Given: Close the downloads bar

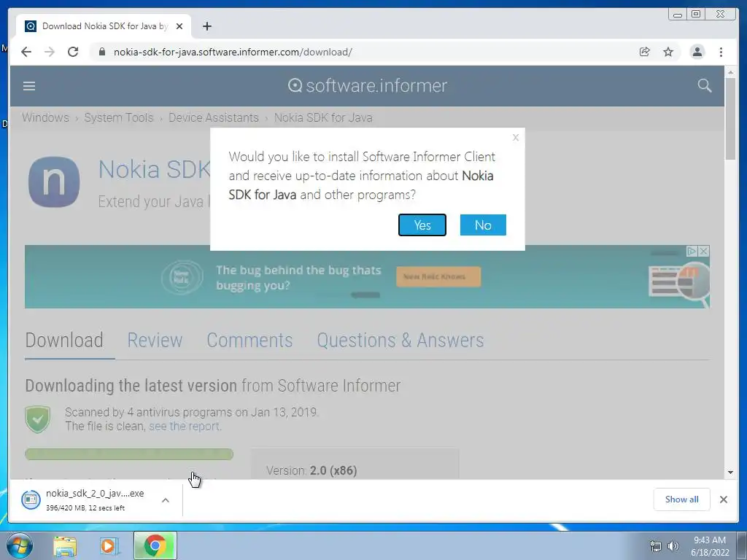Looking at the screenshot, I should click(x=723, y=499).
